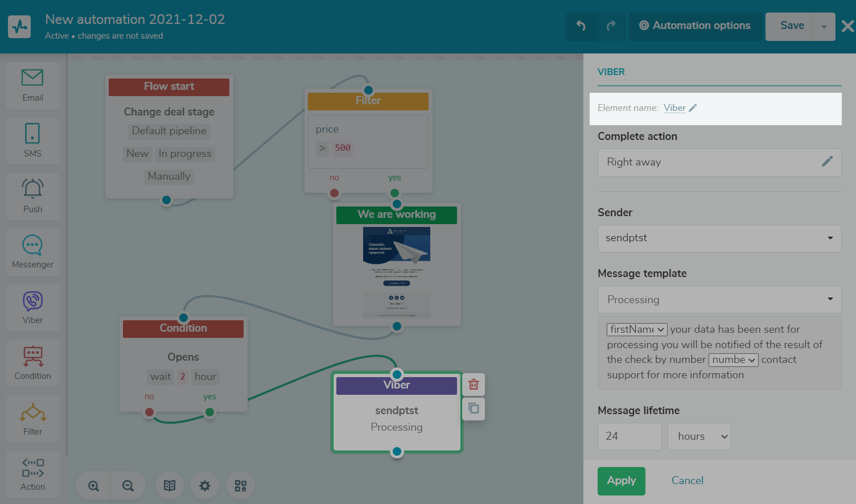Viewport: 856px width, 504px height.
Task: Cancel the Viber element changes
Action: click(x=688, y=481)
